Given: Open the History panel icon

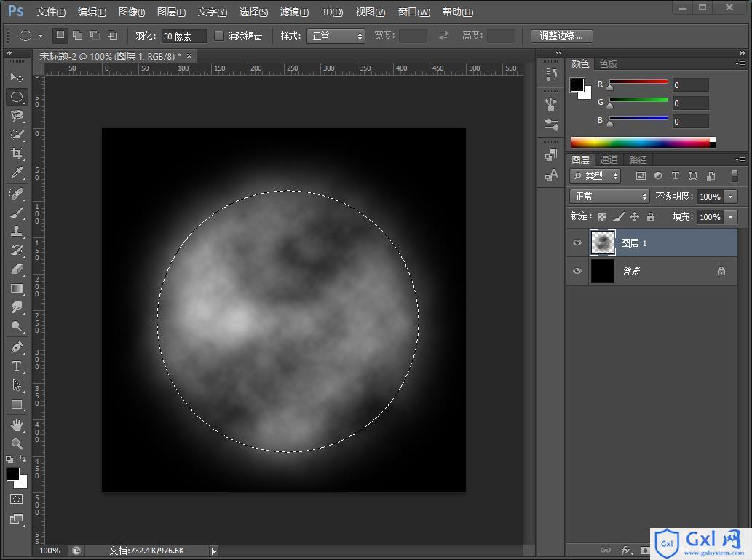Looking at the screenshot, I should (551, 74).
